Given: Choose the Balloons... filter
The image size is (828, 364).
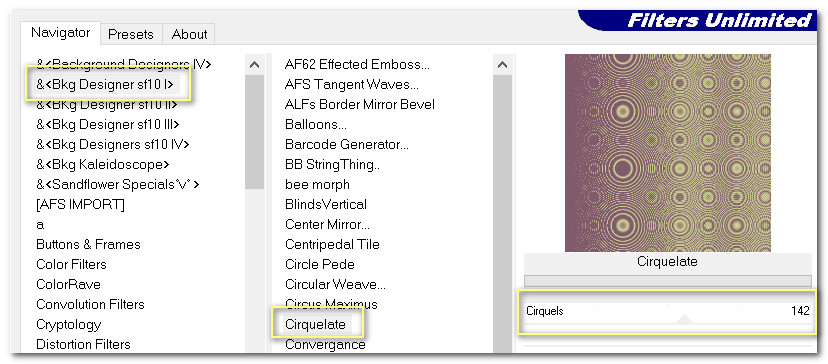Looking at the screenshot, I should point(316,124).
